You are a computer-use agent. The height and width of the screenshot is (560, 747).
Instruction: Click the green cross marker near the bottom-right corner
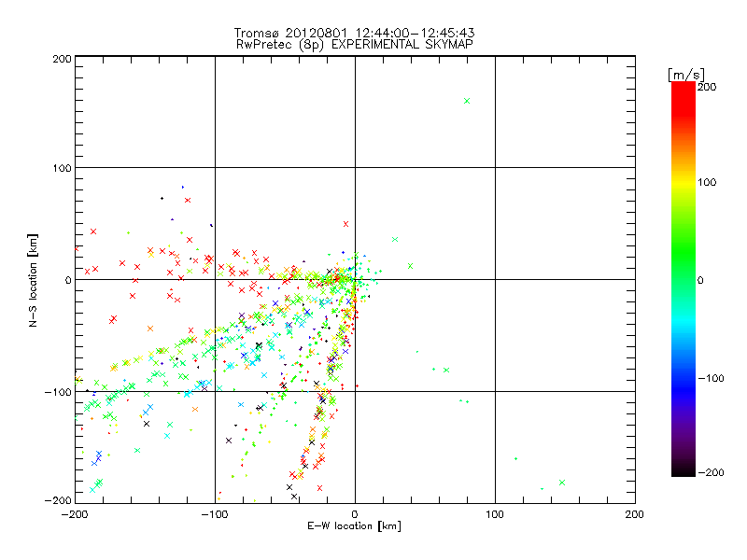pyautogui.click(x=562, y=483)
